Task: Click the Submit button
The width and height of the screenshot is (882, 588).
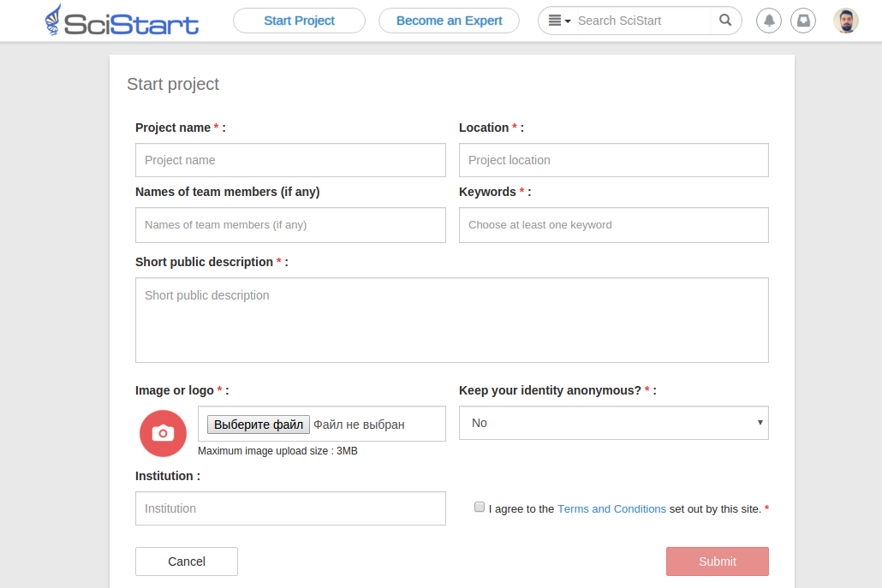Action: point(718,561)
